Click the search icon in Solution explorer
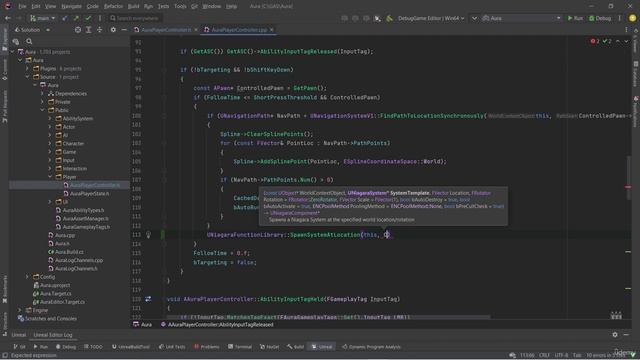The image size is (640, 360). tap(29, 41)
